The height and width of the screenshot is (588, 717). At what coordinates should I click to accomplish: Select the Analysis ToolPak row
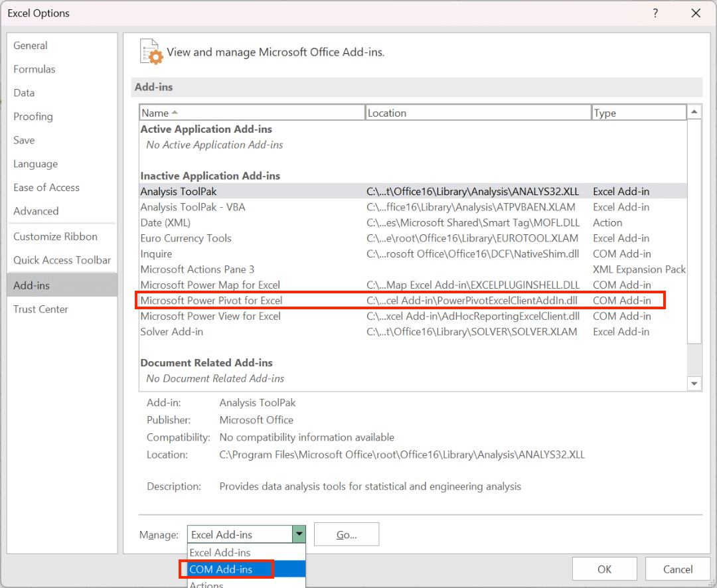[413, 191]
